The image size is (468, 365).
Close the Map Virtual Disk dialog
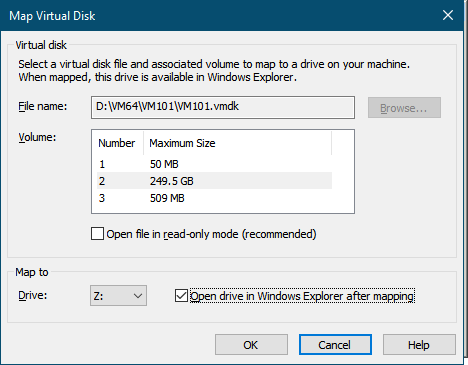tap(448, 15)
